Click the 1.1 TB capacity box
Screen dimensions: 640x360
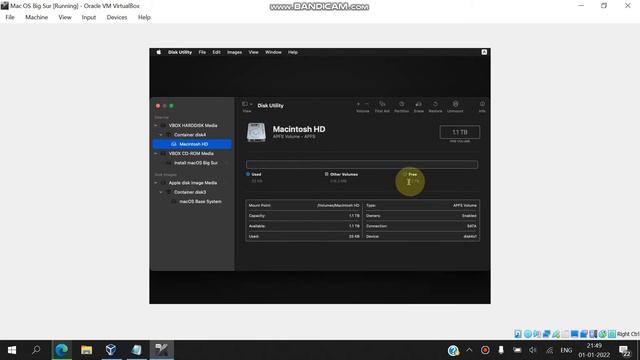click(x=460, y=132)
